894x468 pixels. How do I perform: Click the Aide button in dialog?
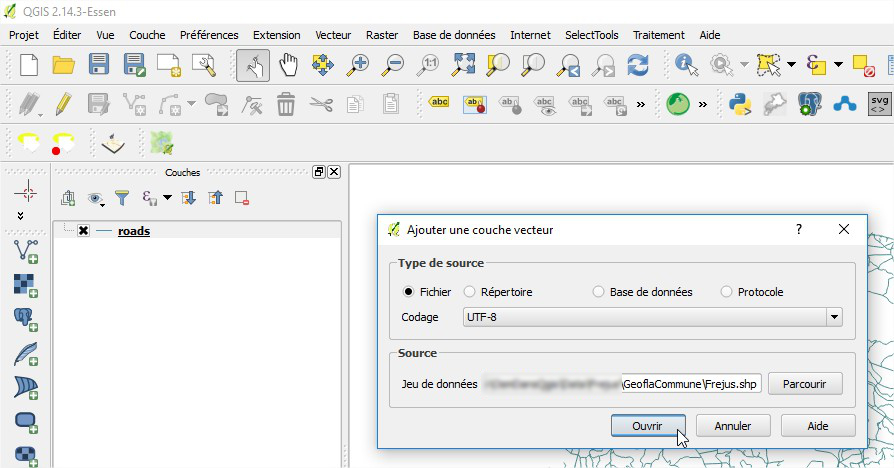pyautogui.click(x=818, y=426)
